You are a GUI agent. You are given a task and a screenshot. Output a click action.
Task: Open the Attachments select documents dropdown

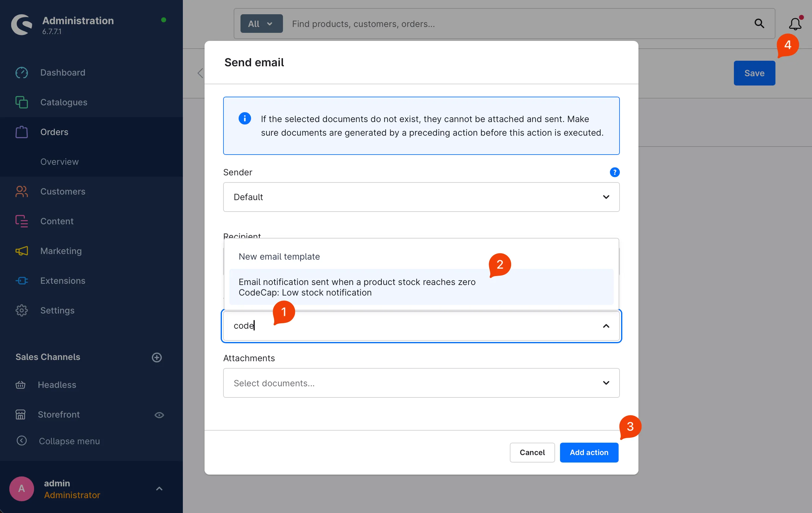421,383
